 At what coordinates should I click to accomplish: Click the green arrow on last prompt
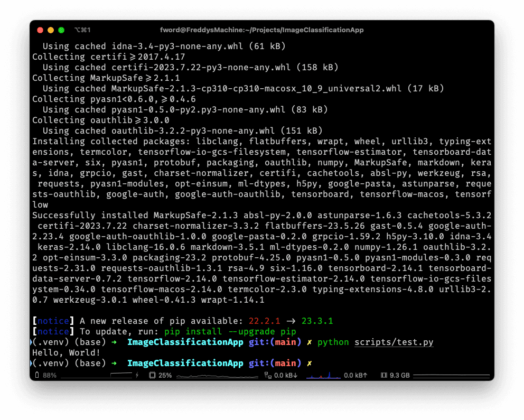(x=114, y=363)
